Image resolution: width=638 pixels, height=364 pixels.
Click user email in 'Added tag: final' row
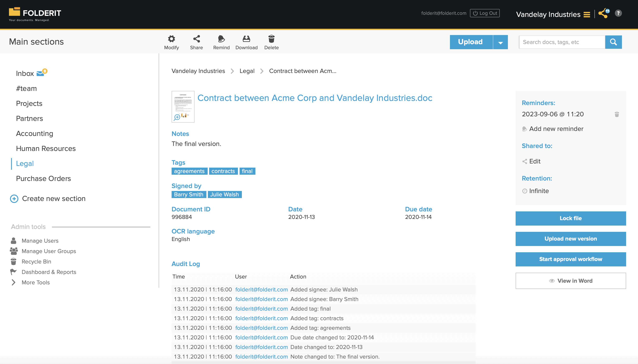coord(261,309)
